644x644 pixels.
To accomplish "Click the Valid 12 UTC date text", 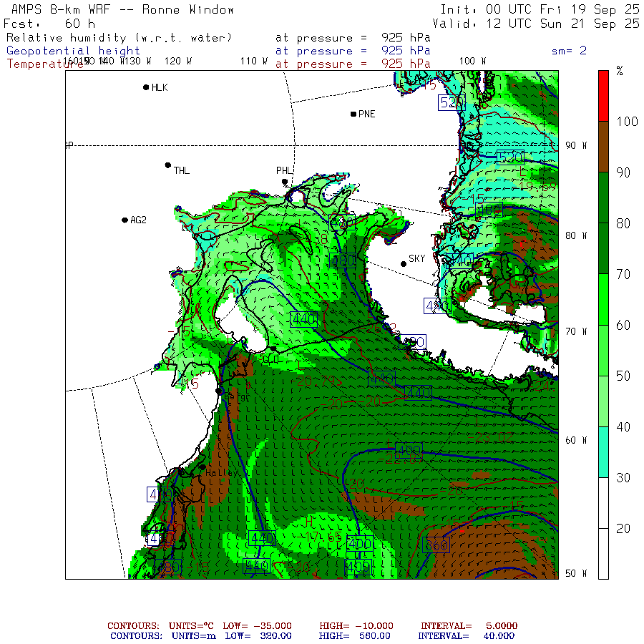I will coord(540,24).
